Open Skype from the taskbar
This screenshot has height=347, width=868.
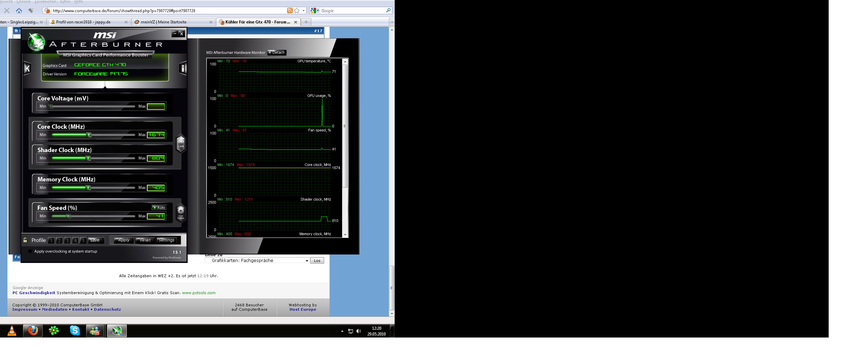point(75,331)
